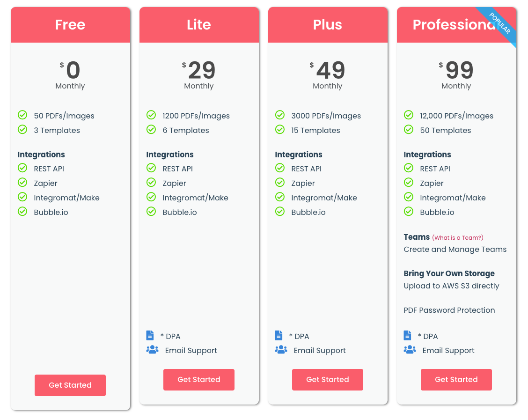The image size is (528, 420).
Task: Click the Integrations heading in Lite plan
Action: click(x=169, y=155)
